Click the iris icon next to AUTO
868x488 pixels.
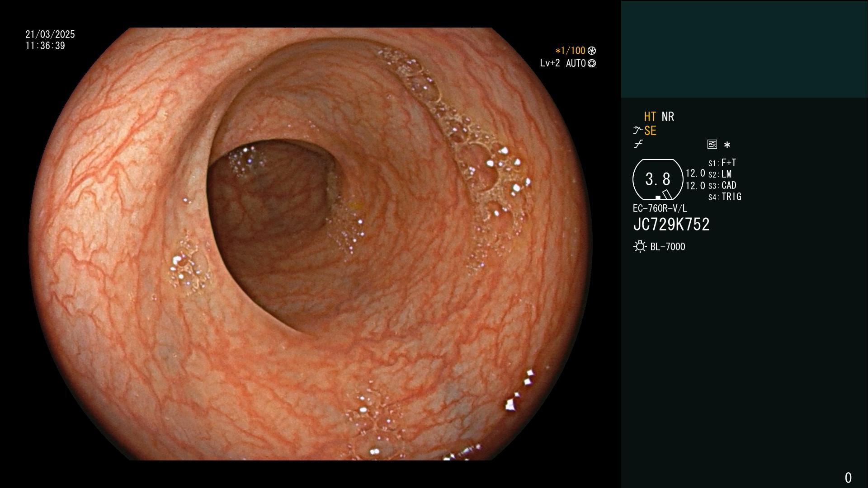592,63
